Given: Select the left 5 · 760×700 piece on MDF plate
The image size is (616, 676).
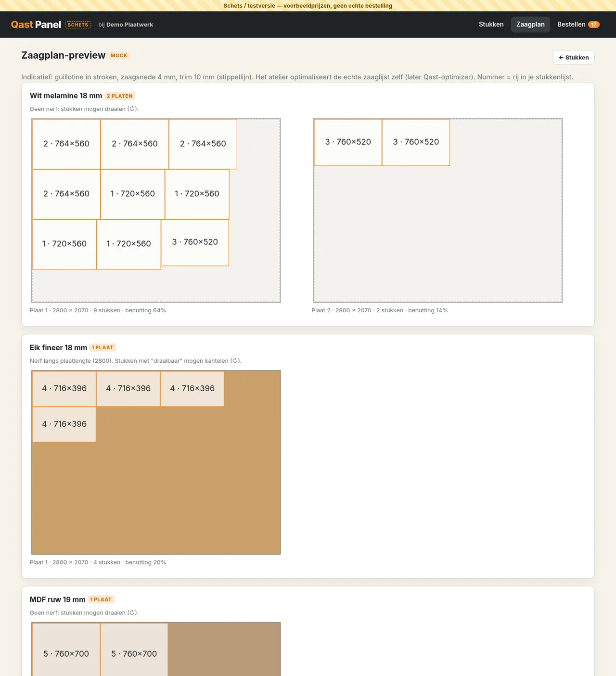Looking at the screenshot, I should [66, 650].
